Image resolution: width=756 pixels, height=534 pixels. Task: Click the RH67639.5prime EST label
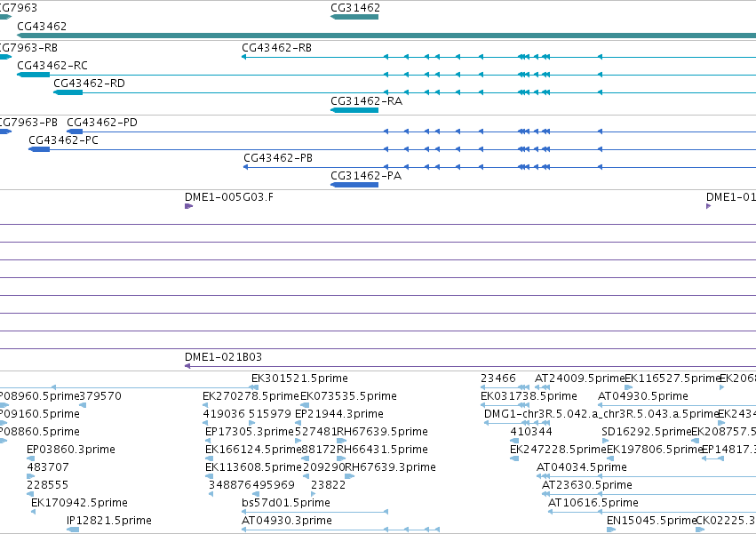pyautogui.click(x=382, y=432)
